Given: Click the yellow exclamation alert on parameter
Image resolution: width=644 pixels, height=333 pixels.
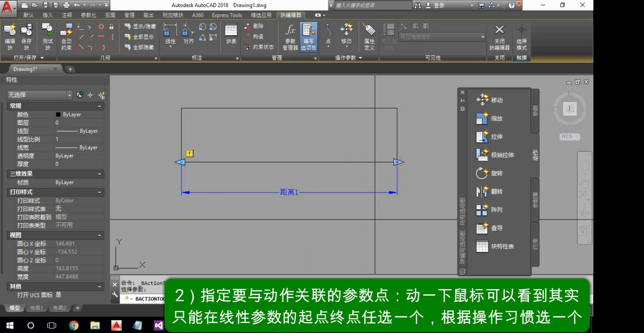Looking at the screenshot, I should [189, 153].
